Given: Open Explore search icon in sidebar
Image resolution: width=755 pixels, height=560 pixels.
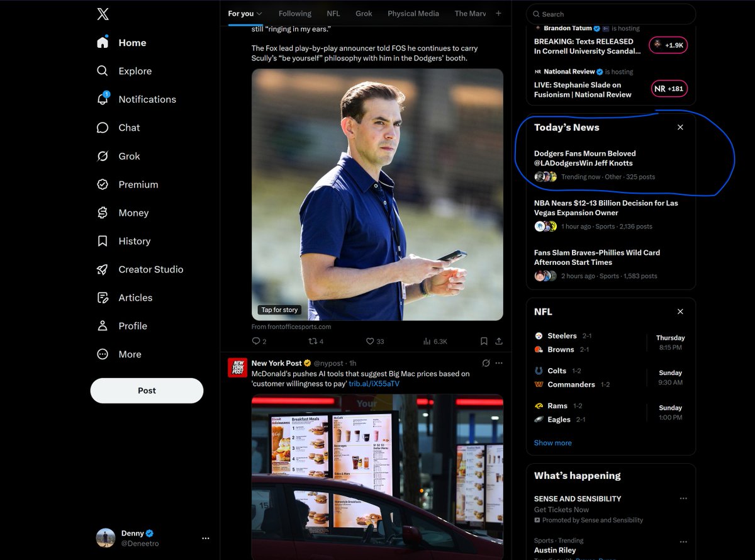Looking at the screenshot, I should click(x=103, y=70).
